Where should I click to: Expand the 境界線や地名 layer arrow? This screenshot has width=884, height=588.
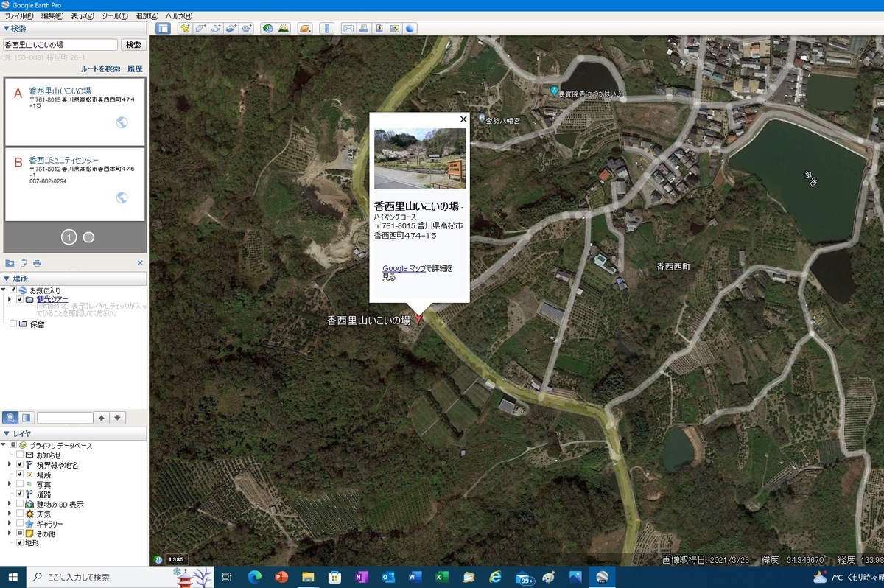coord(10,465)
